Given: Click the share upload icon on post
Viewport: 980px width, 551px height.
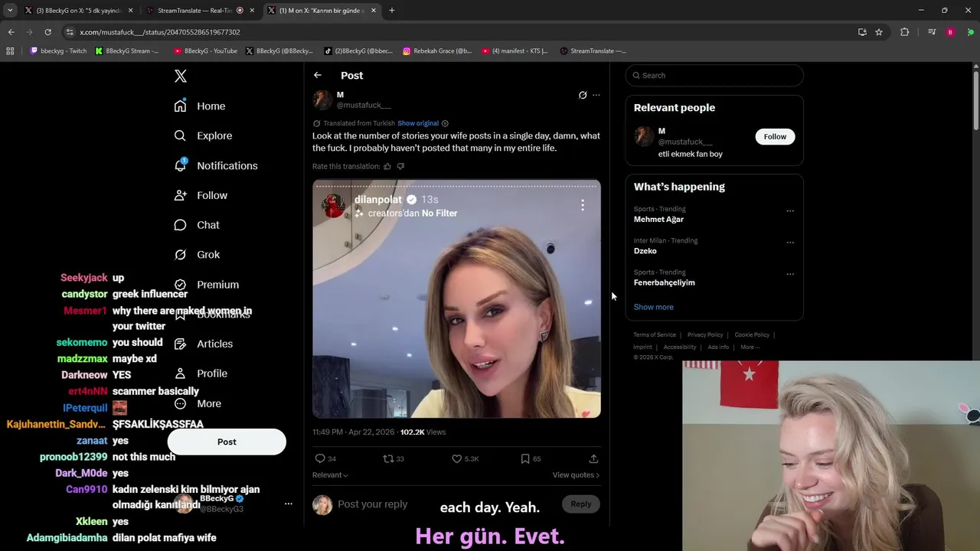Looking at the screenshot, I should click(x=593, y=458).
